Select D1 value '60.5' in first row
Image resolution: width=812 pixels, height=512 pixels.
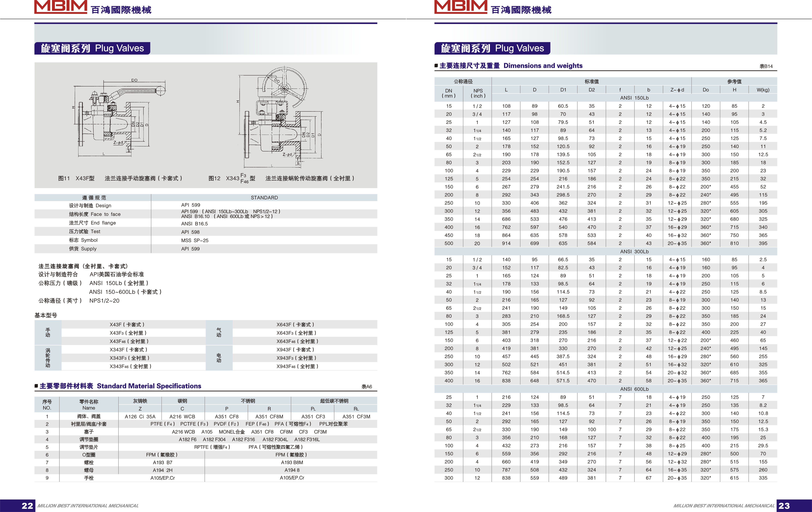(x=563, y=106)
